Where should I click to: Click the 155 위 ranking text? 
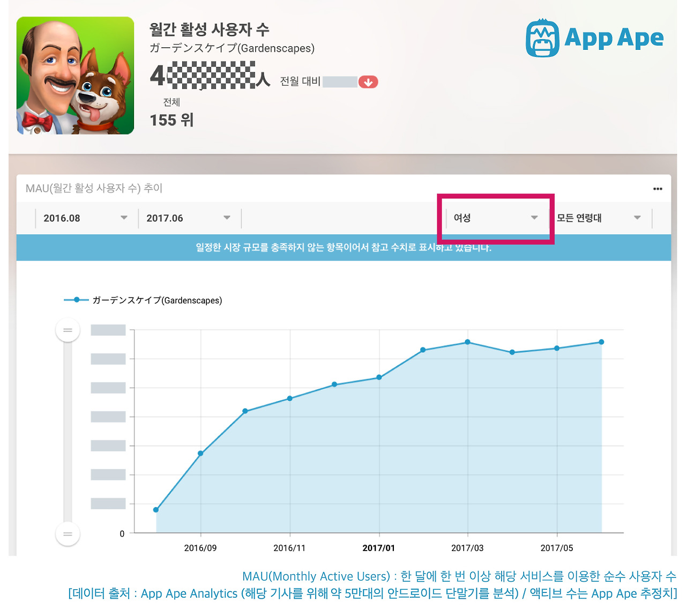pos(171,120)
